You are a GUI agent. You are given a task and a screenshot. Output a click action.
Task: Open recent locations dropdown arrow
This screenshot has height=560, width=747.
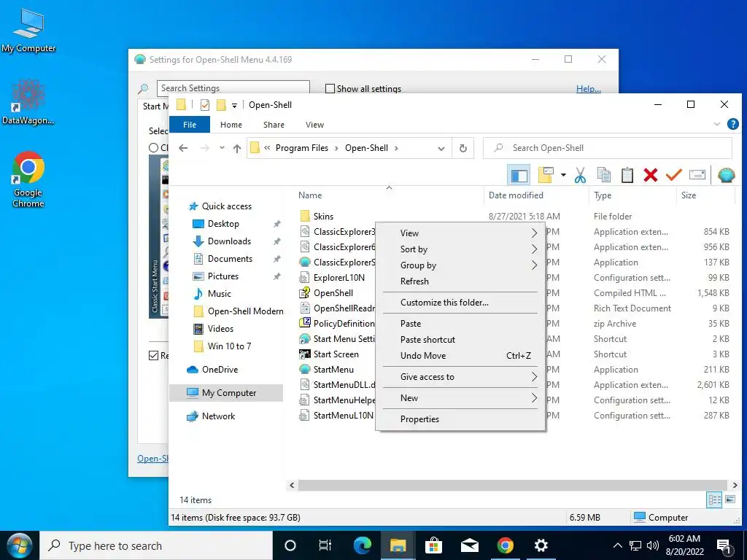222,148
